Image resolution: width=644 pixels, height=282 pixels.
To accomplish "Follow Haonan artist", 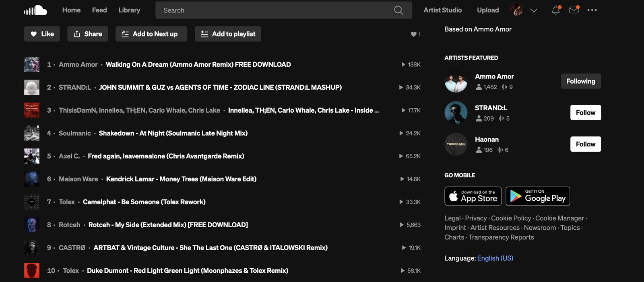I will [x=586, y=144].
